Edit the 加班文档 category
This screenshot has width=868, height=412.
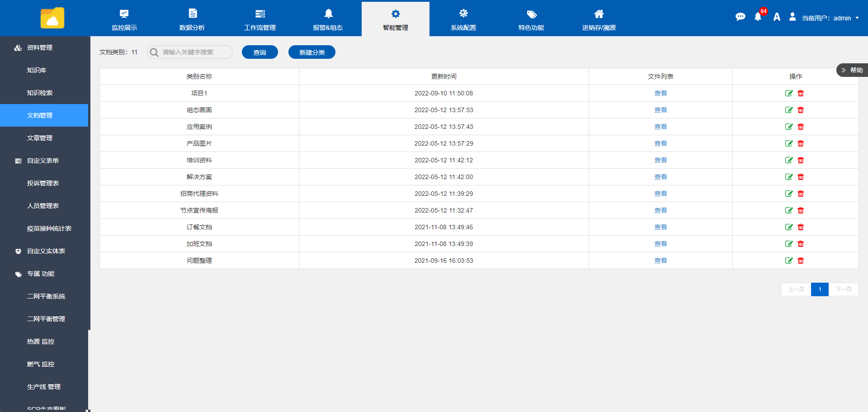coord(789,244)
